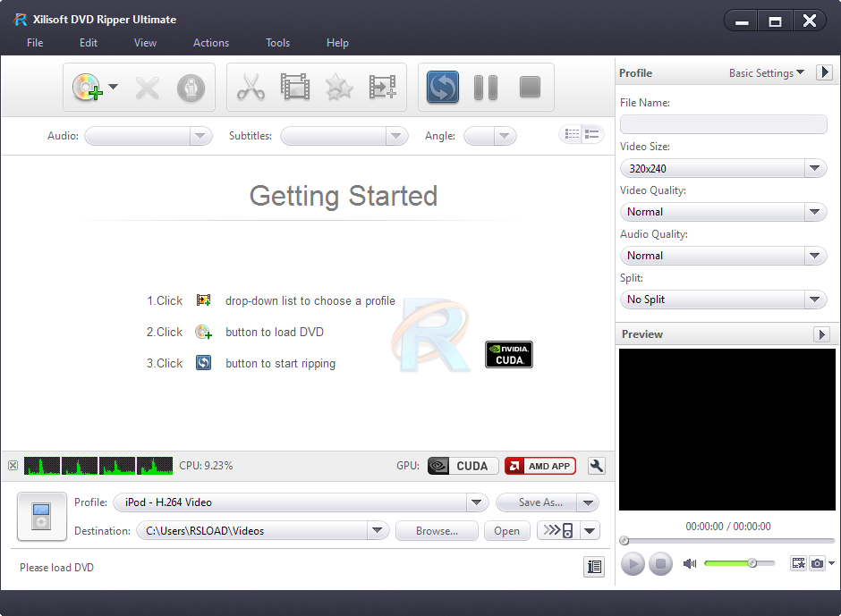
Task: Click the Save As... button
Action: tap(537, 502)
